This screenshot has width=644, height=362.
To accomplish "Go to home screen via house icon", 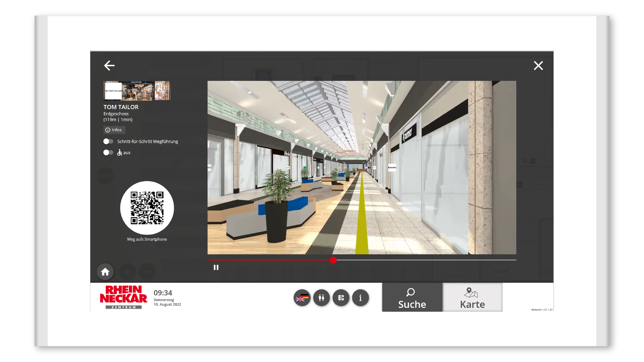I will coord(105,271).
